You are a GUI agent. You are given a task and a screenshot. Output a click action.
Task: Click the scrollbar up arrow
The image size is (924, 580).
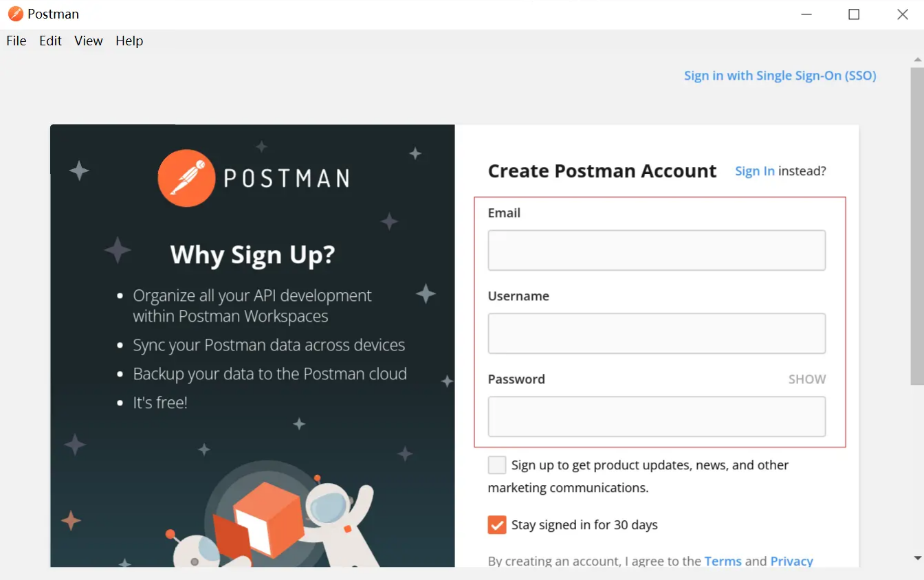(x=918, y=59)
